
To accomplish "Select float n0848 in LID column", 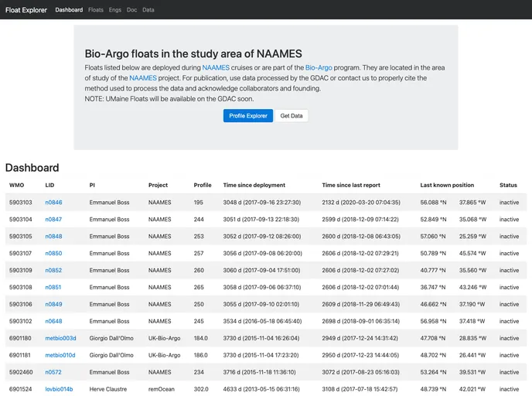I will click(53, 236).
